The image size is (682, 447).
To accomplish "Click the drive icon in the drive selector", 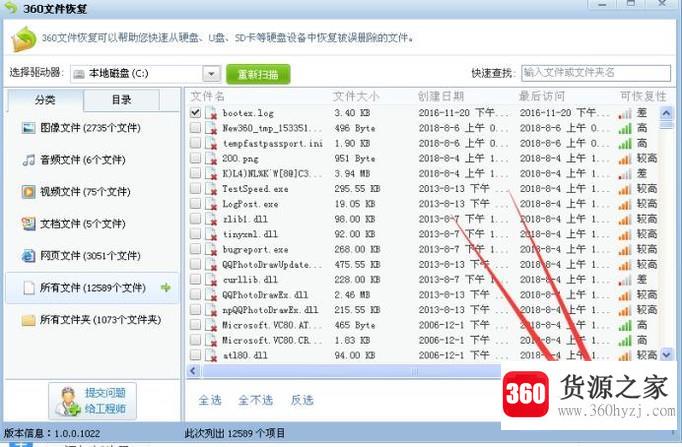I will pos(79,74).
